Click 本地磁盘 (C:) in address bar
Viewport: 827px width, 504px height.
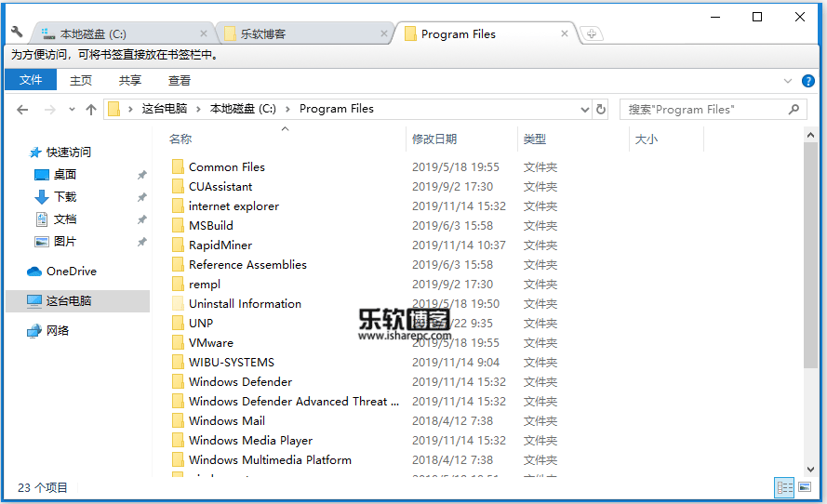pyautogui.click(x=243, y=109)
